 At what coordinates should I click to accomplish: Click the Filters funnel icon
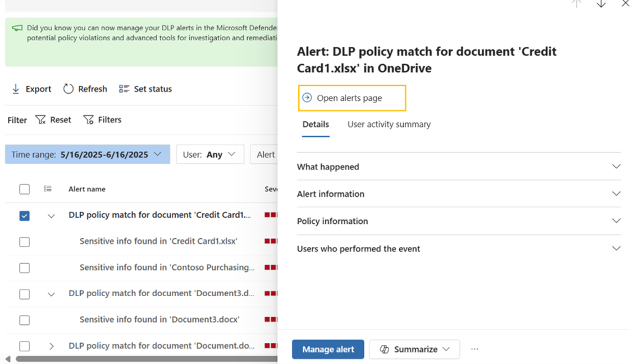coord(88,119)
